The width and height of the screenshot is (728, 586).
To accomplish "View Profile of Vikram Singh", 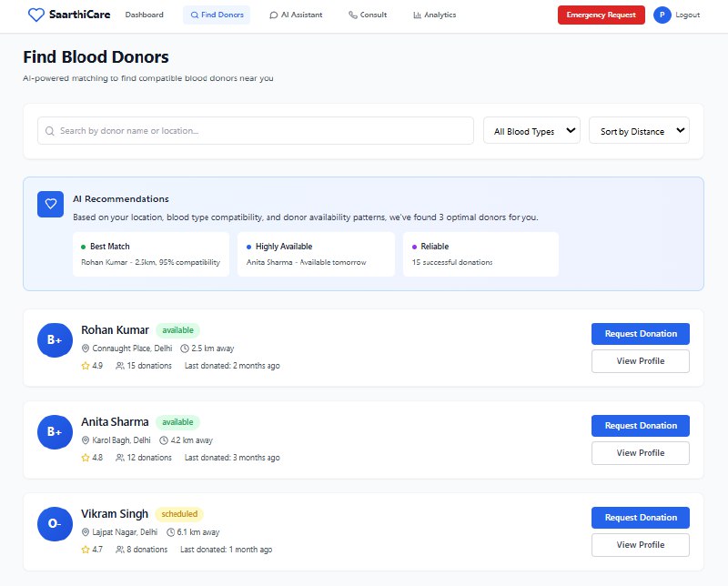I will pos(641,545).
